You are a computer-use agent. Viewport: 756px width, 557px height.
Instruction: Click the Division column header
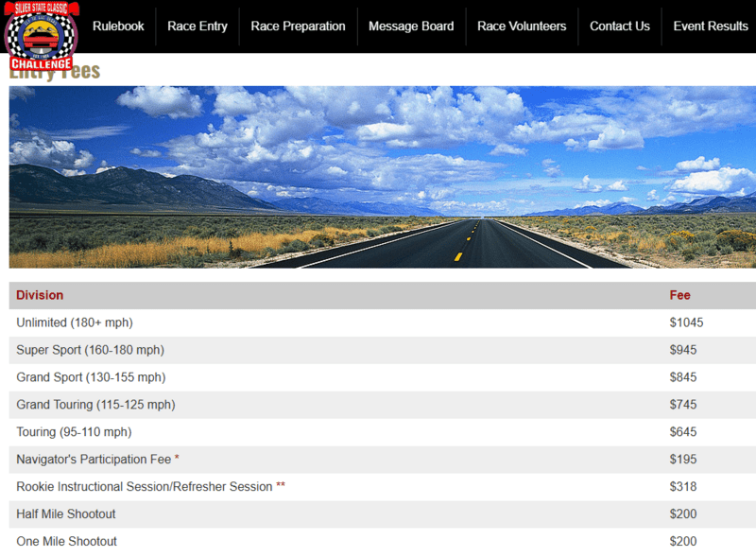click(x=40, y=296)
